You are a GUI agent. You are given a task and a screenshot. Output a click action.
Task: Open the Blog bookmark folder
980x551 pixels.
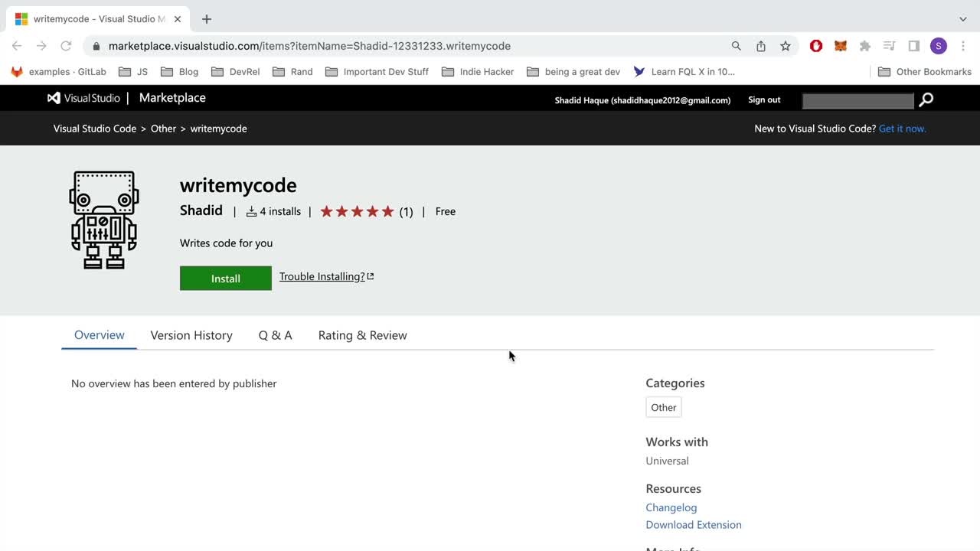click(180, 72)
